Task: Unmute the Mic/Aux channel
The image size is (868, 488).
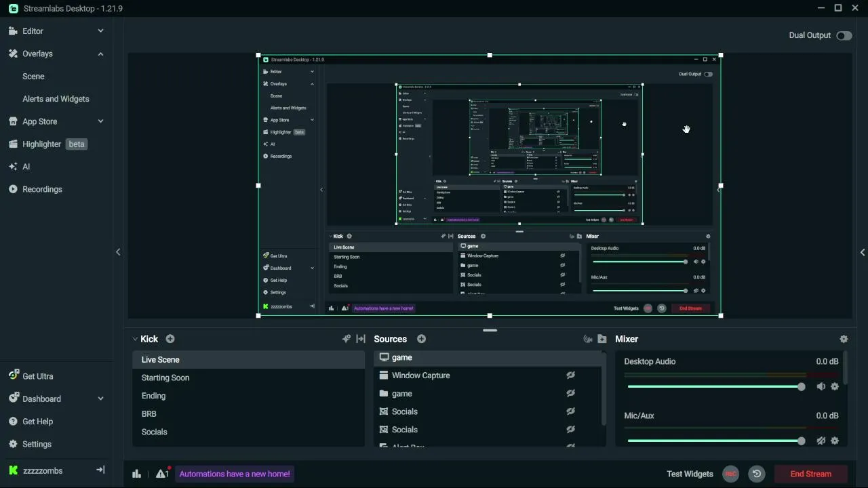Action: coord(821,441)
